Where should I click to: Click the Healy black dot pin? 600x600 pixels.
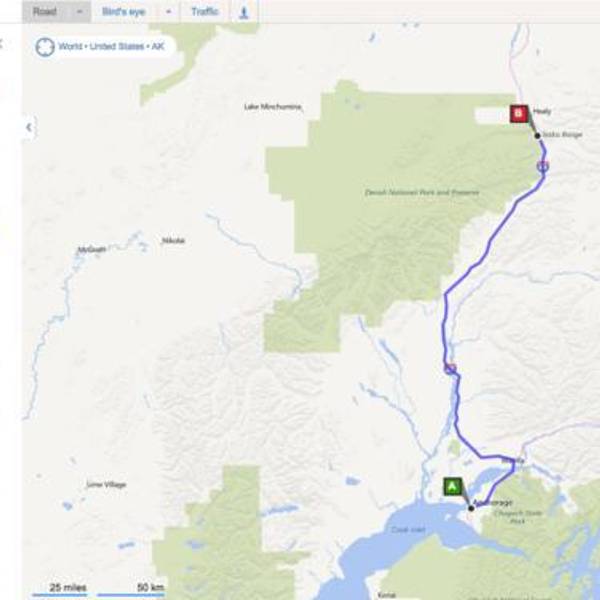[x=537, y=135]
